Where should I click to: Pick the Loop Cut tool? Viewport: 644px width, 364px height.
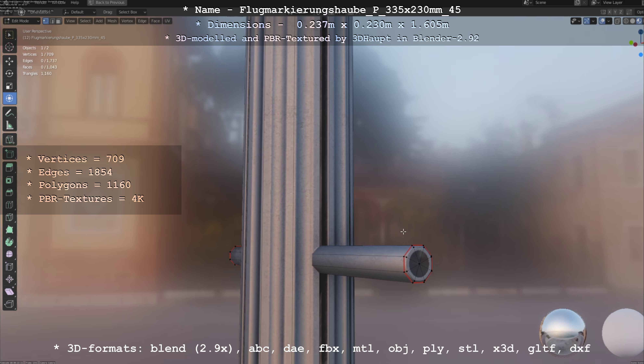click(9, 205)
